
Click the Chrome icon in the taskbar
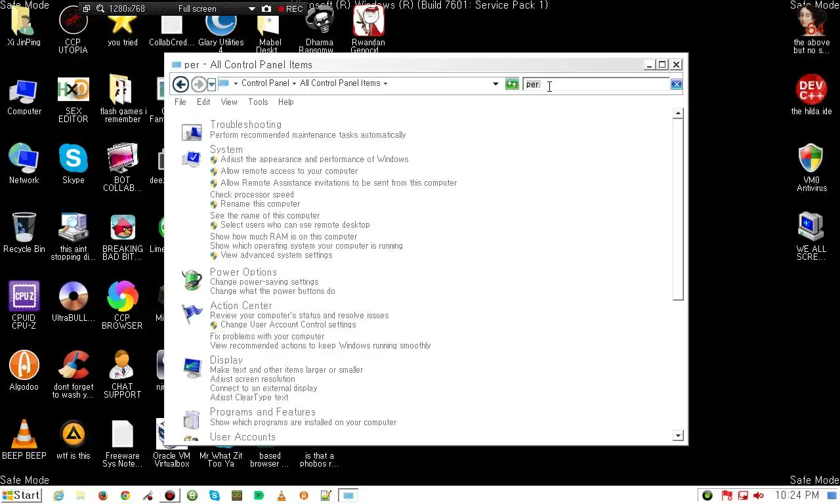[125, 495]
